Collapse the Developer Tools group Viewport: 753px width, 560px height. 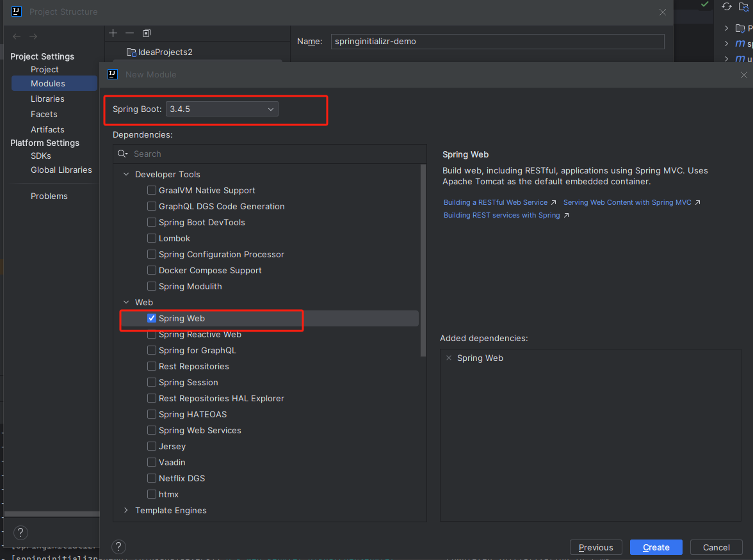pyautogui.click(x=126, y=174)
